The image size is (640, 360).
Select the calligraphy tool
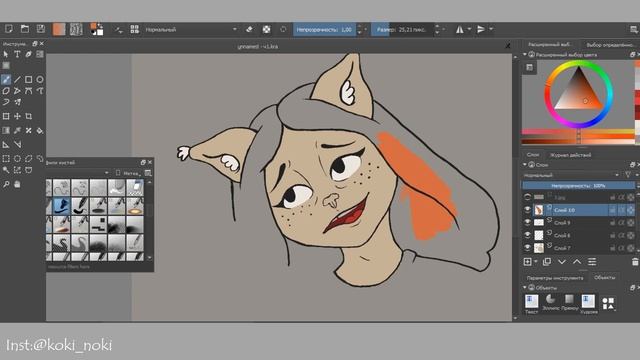tap(29, 54)
